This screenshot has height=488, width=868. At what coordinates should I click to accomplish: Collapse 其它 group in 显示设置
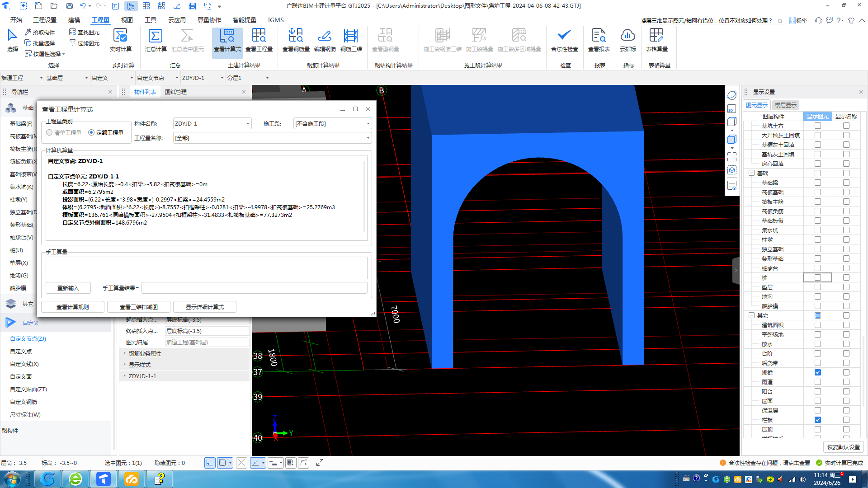pyautogui.click(x=751, y=315)
